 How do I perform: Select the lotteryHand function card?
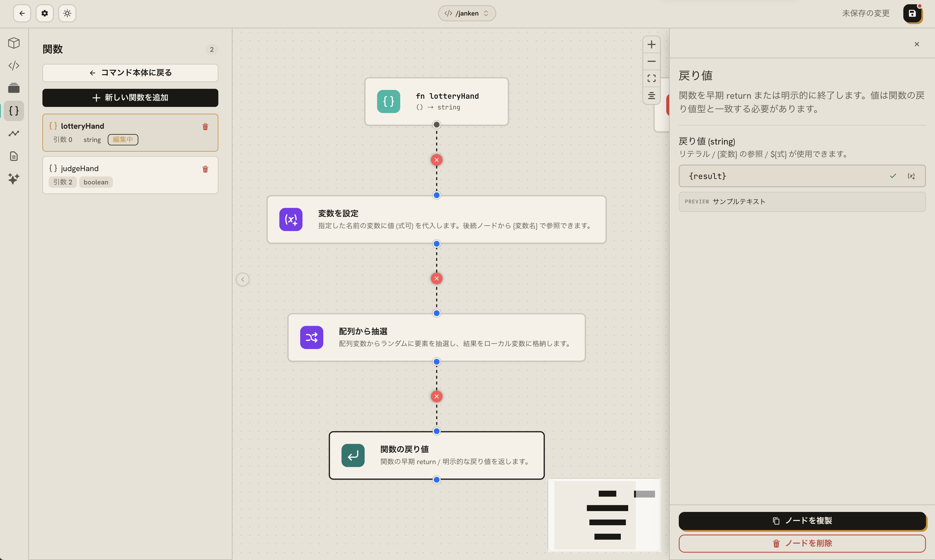[x=130, y=133]
